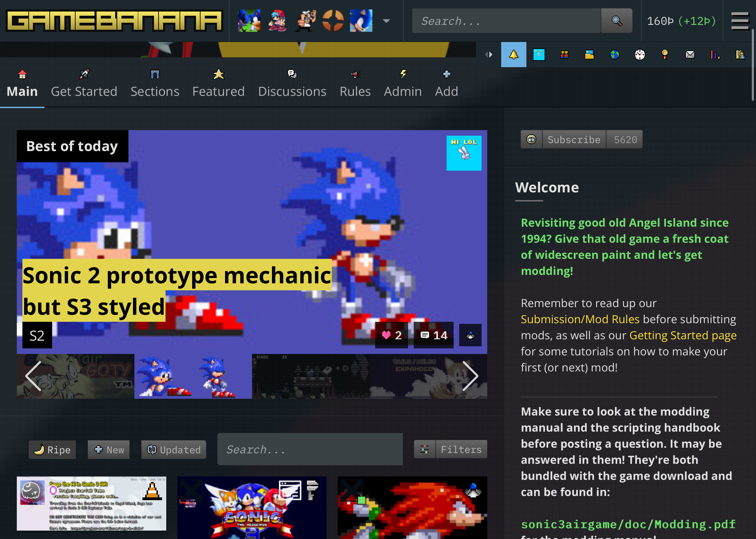View stats via the bar chart icon

715,55
